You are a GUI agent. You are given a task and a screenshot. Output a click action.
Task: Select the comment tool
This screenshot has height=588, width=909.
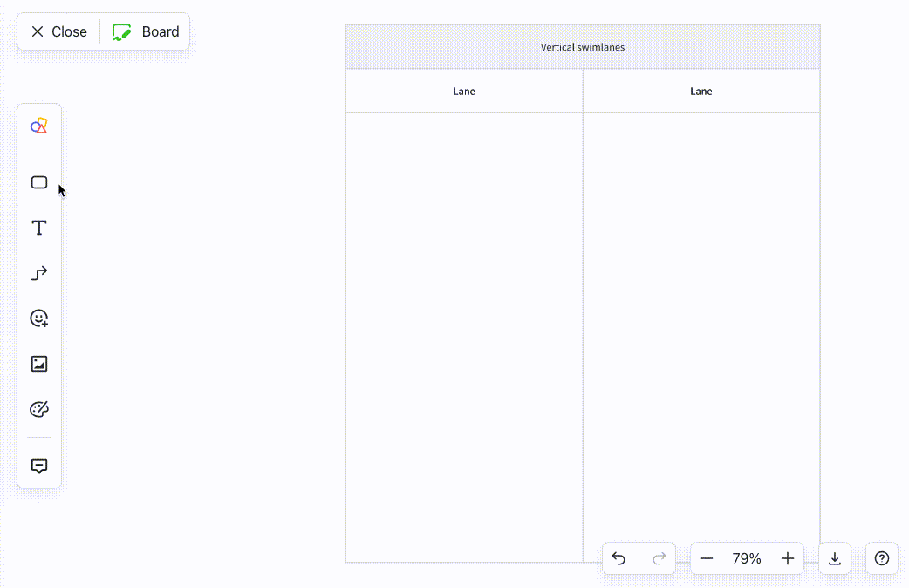[x=39, y=466]
